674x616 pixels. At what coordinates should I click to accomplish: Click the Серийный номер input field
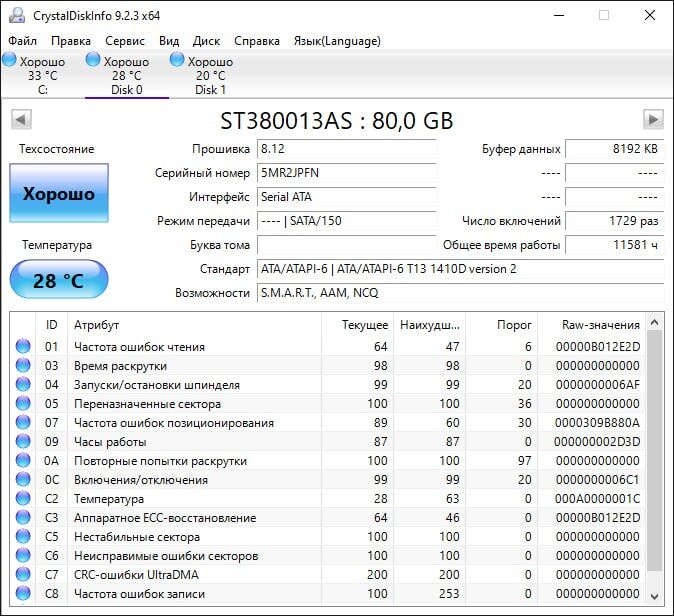click(346, 173)
